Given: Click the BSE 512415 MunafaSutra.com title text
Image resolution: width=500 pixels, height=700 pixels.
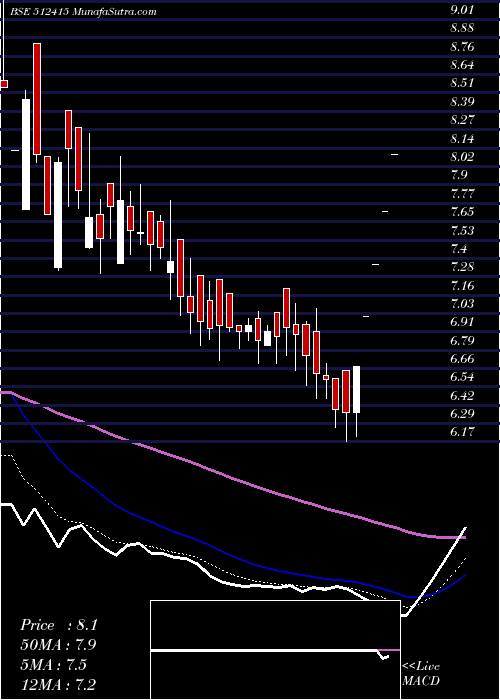Looking at the screenshot, I should [84, 11].
